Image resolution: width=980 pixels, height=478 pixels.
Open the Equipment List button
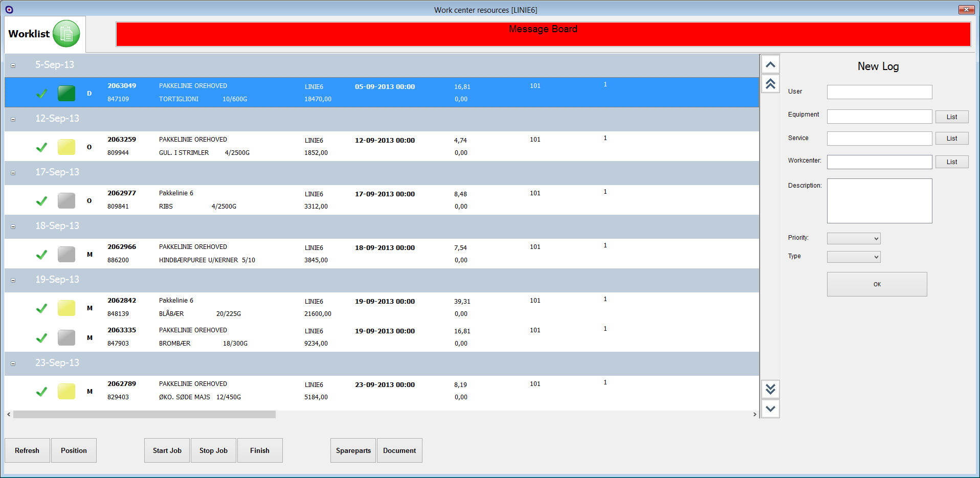tap(952, 117)
